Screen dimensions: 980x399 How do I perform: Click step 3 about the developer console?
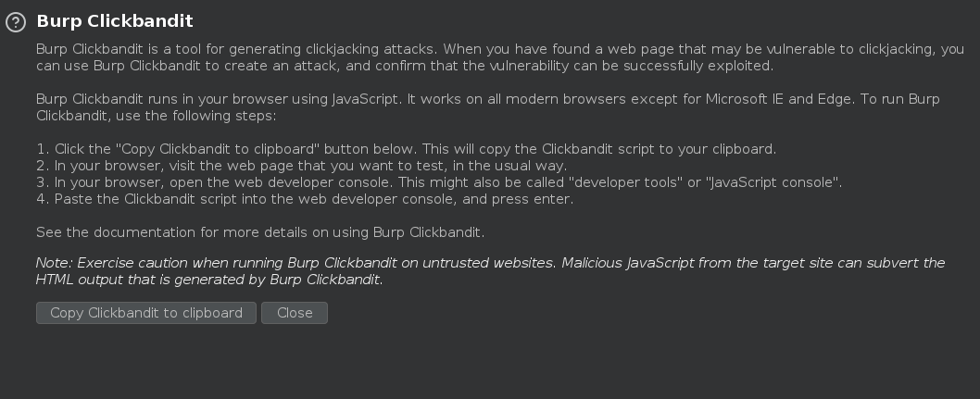click(439, 183)
